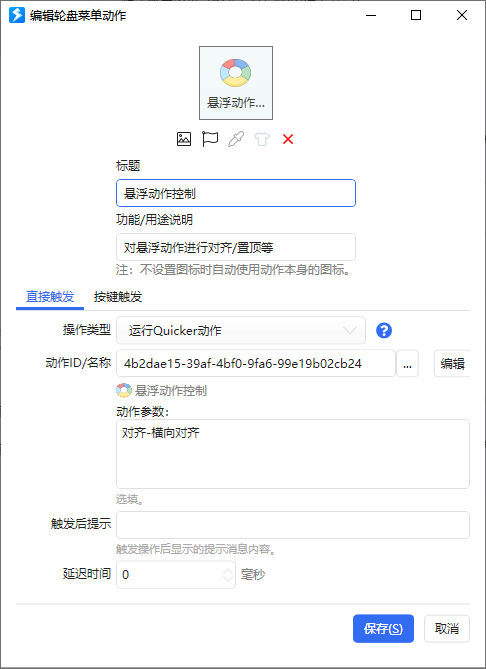Click the Quicker app logo in the title bar

[x=17, y=15]
